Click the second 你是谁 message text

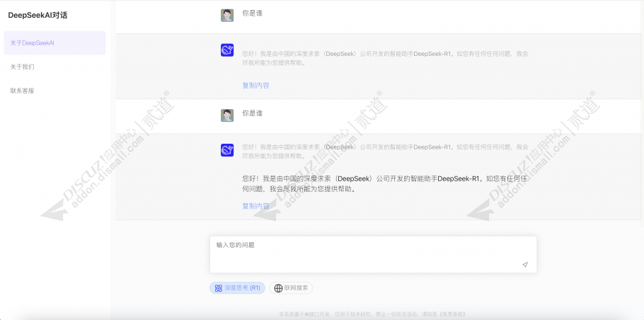point(252,113)
